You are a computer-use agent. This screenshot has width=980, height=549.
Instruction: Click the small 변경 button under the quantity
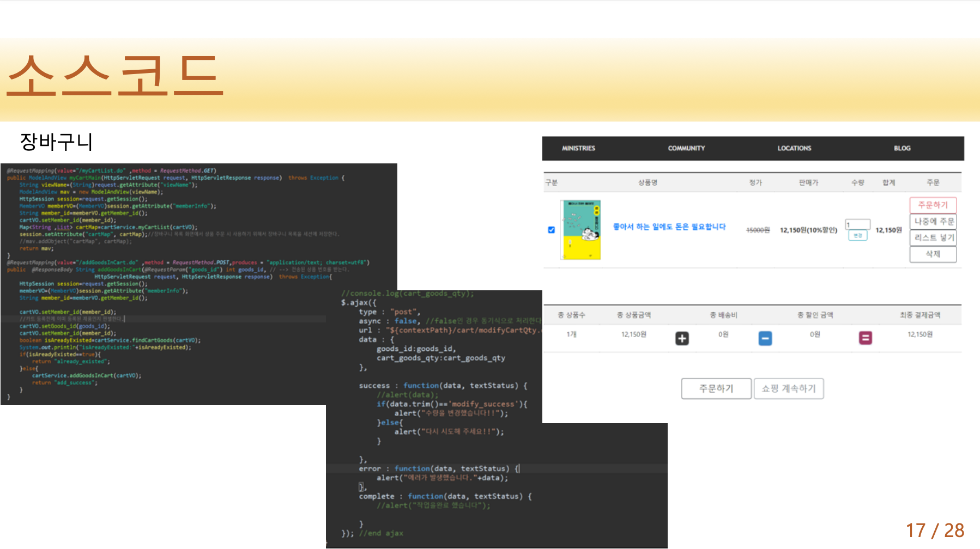pyautogui.click(x=857, y=235)
